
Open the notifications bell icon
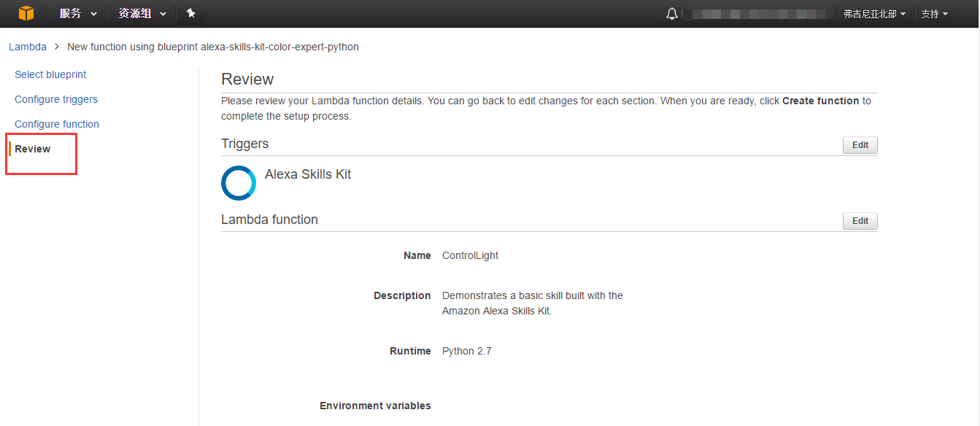pyautogui.click(x=671, y=14)
